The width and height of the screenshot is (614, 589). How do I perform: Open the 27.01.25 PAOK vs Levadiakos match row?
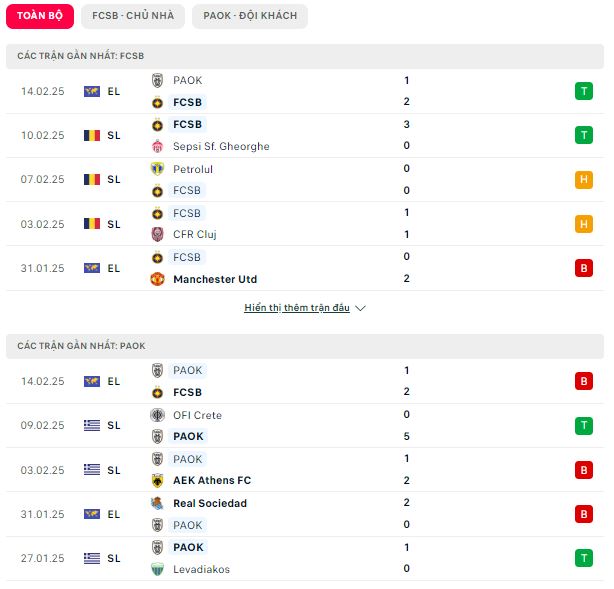305,558
